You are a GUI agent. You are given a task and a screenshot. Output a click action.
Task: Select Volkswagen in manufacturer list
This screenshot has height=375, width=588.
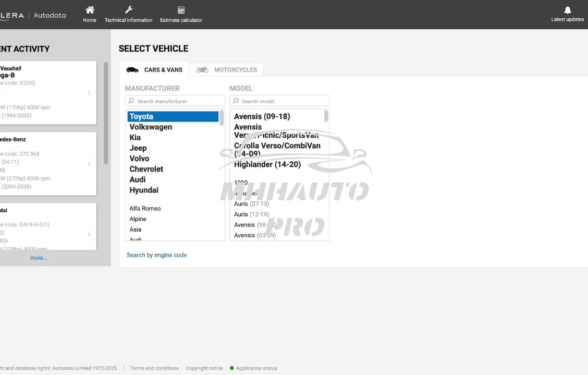(151, 127)
